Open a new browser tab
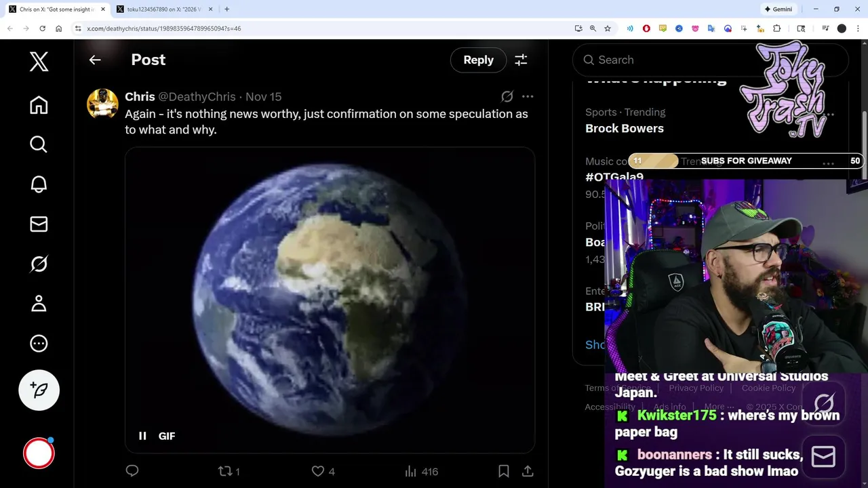This screenshot has width=868, height=488. tap(226, 9)
